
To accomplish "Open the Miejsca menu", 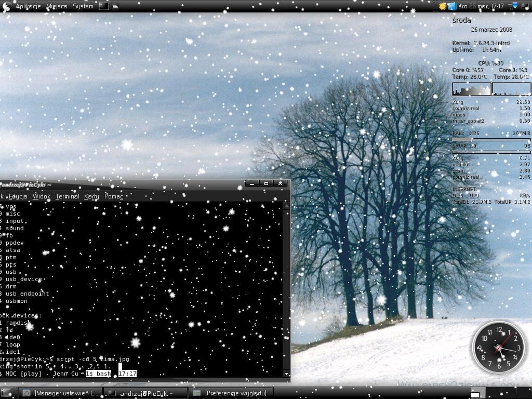I will [x=57, y=6].
